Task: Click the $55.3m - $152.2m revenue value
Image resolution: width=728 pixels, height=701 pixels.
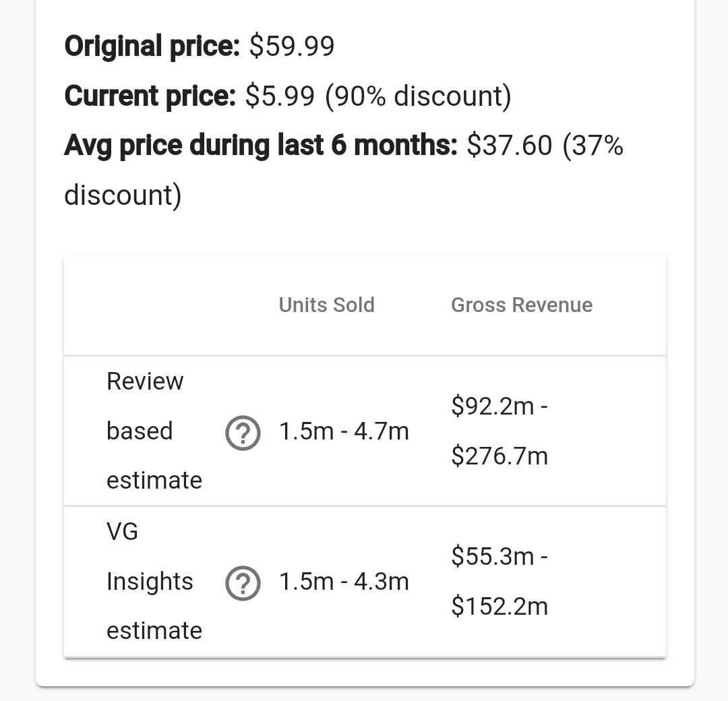Action: point(499,581)
